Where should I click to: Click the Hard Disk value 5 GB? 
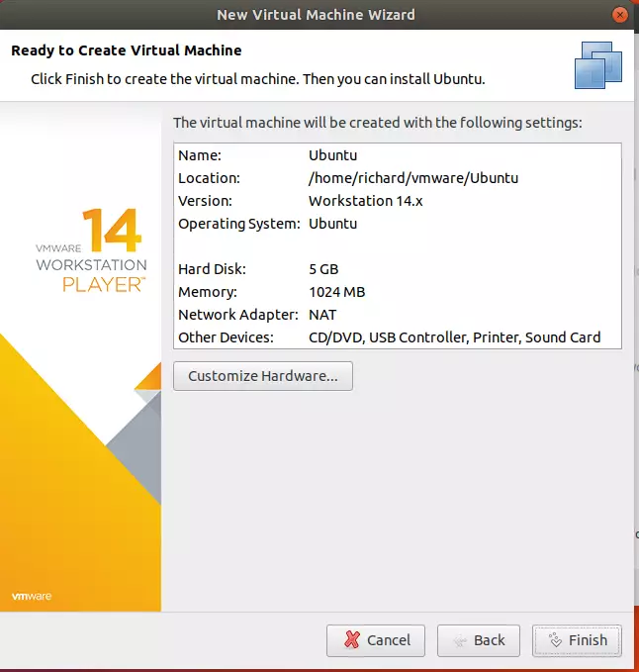point(323,269)
